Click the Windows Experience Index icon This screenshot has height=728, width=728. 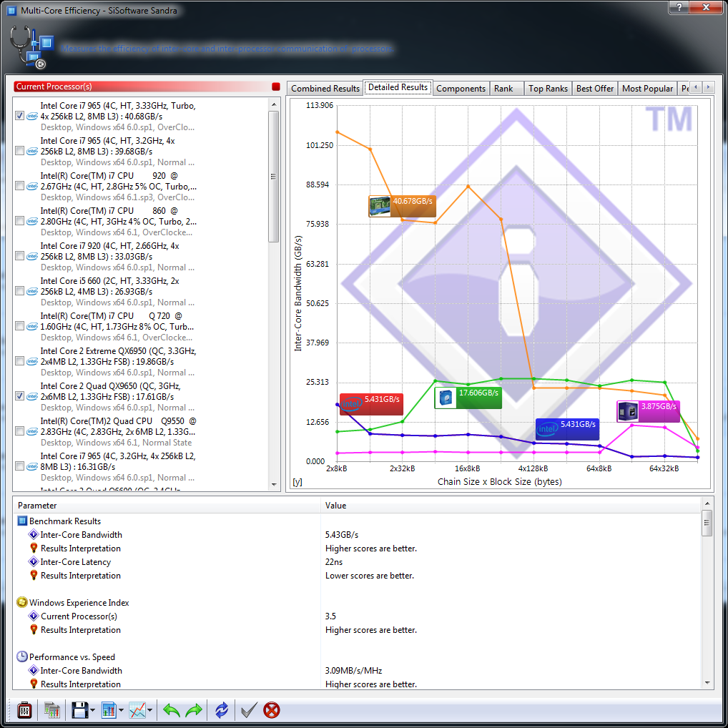[22, 602]
